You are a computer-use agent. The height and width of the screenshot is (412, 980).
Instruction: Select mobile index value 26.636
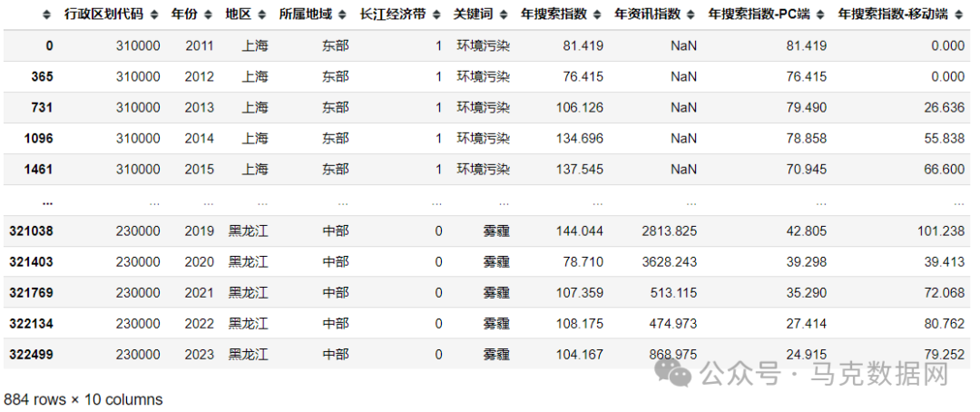coord(945,107)
